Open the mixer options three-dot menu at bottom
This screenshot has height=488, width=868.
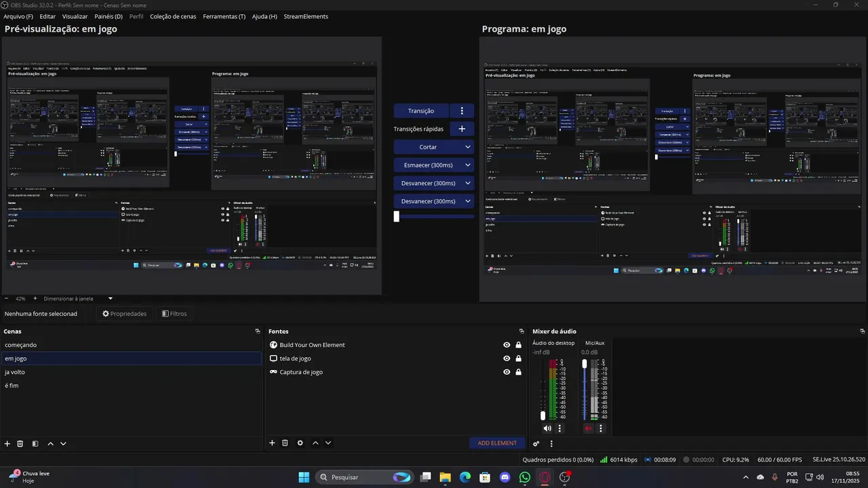(x=551, y=444)
